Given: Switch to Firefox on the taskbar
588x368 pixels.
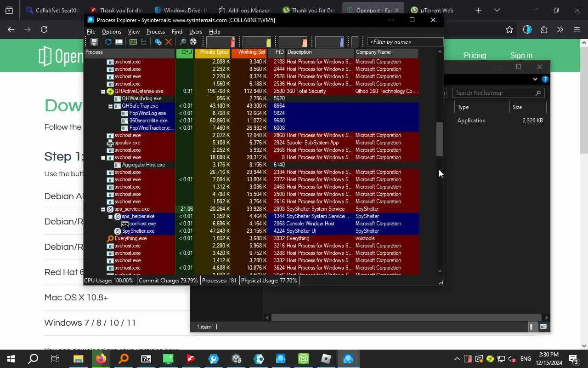Looking at the screenshot, I should tap(101, 359).
